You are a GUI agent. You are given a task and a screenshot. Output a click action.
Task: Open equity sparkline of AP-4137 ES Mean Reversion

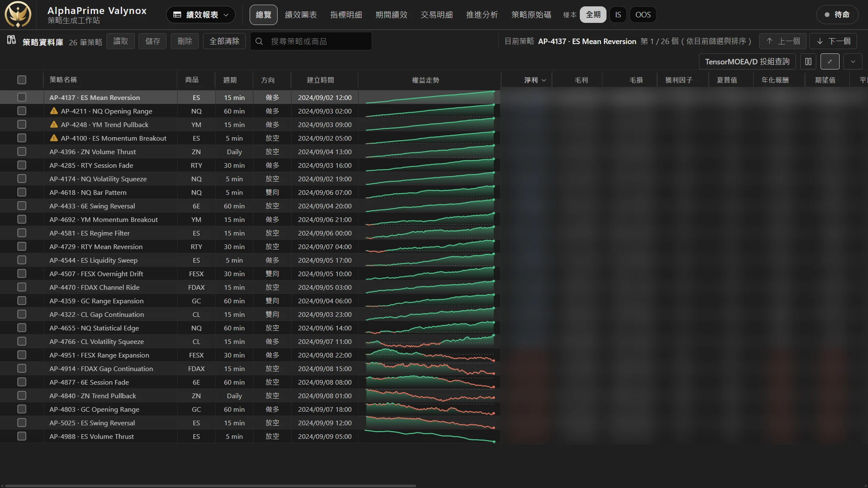coord(429,97)
